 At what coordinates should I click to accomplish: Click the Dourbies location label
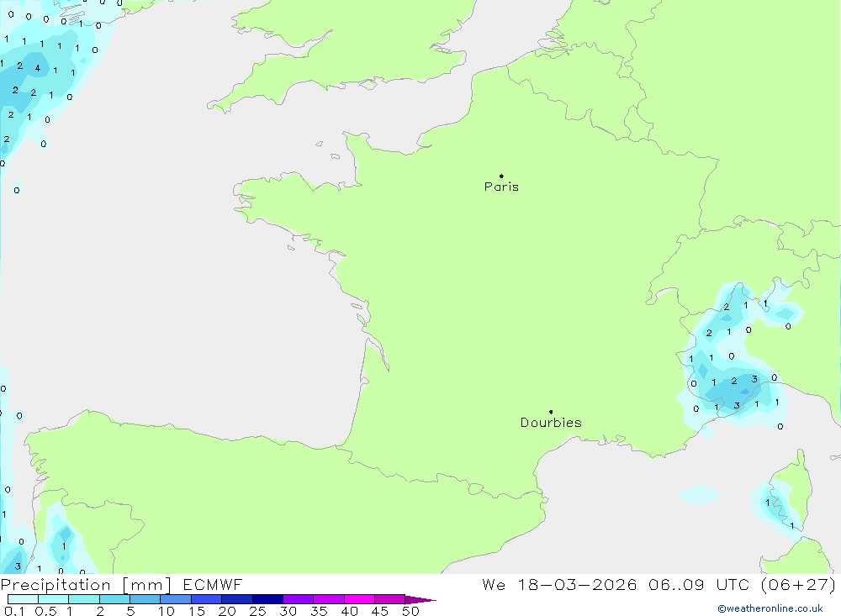coord(551,423)
